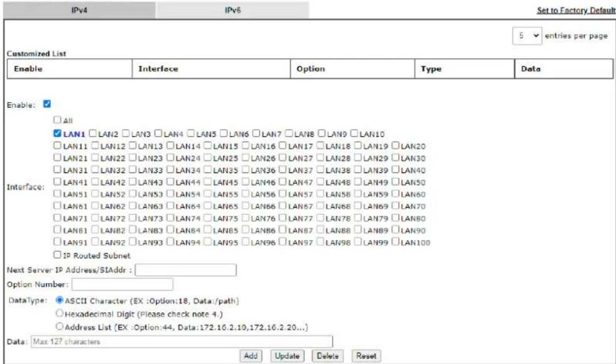616x364 pixels.
Task: Check the LAN68 checkbox
Action: pyautogui.click(x=320, y=205)
